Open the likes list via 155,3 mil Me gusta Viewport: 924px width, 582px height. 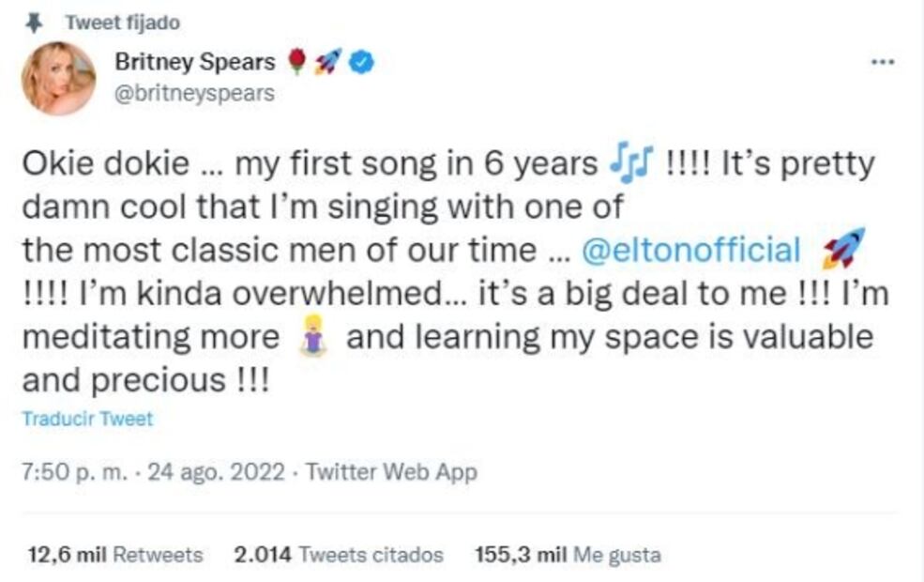pyautogui.click(x=568, y=553)
